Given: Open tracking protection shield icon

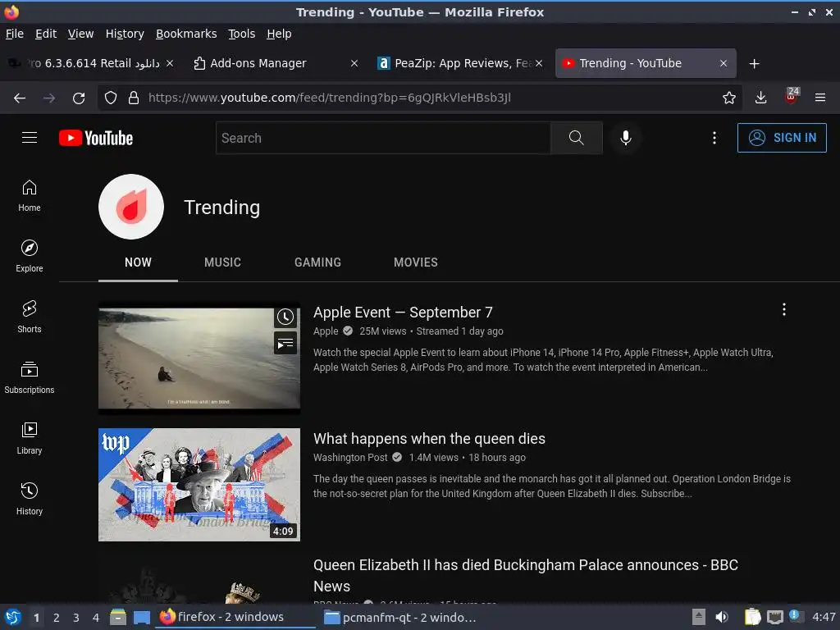Looking at the screenshot, I should tap(111, 98).
